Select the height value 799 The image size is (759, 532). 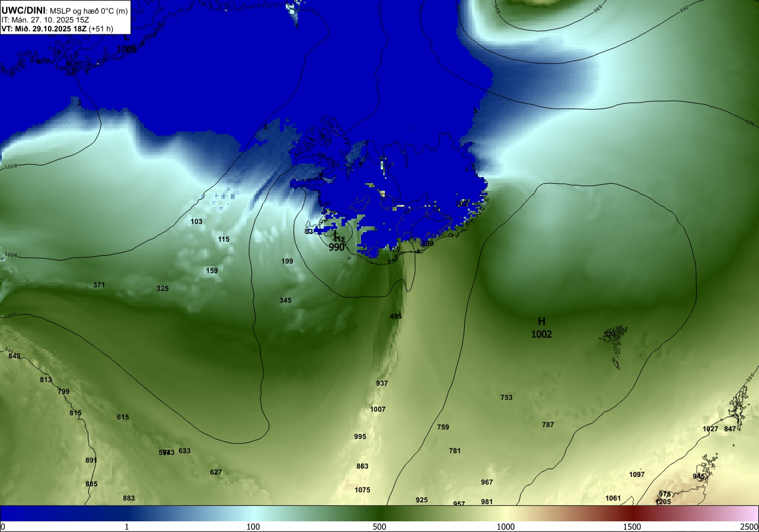point(63,392)
